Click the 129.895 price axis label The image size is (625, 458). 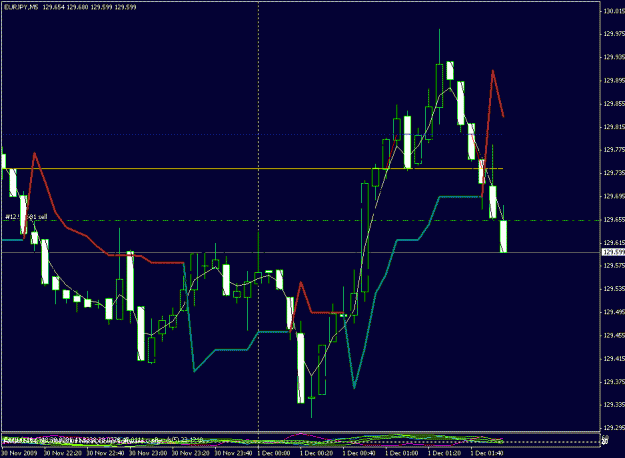click(614, 81)
